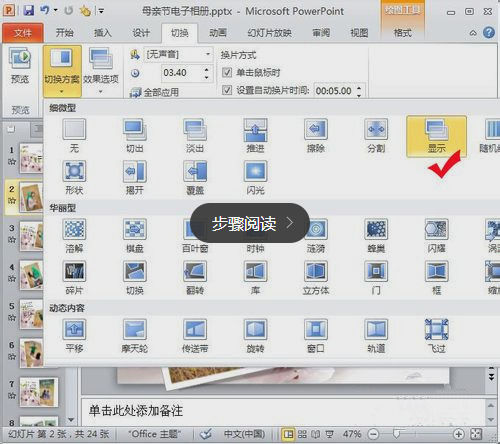Click the 步骤阅读 overlay button
The image size is (500, 444).
click(x=250, y=223)
